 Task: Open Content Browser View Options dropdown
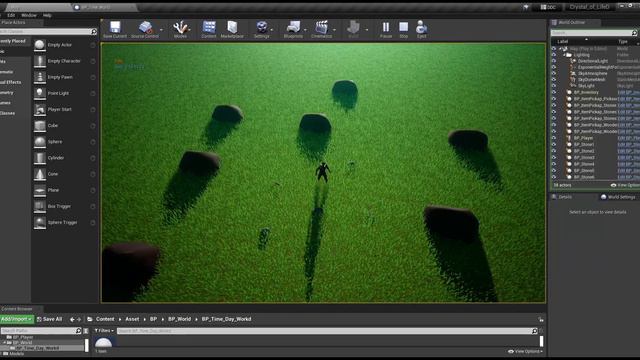(x=525, y=351)
